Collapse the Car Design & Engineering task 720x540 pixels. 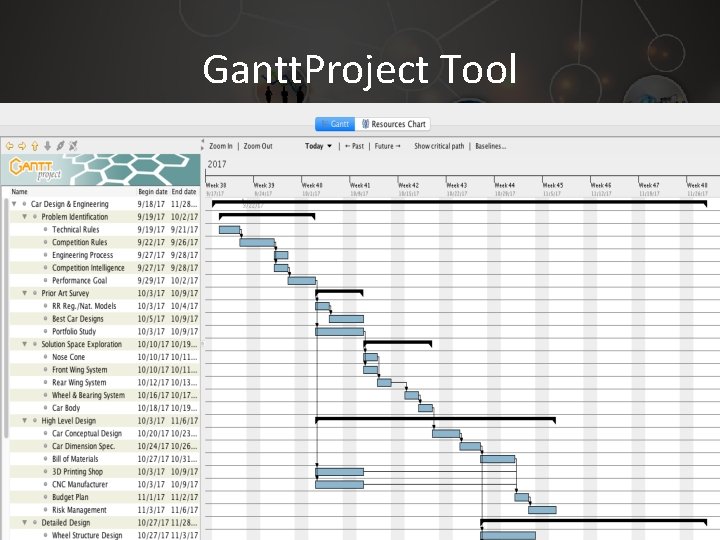pos(14,204)
